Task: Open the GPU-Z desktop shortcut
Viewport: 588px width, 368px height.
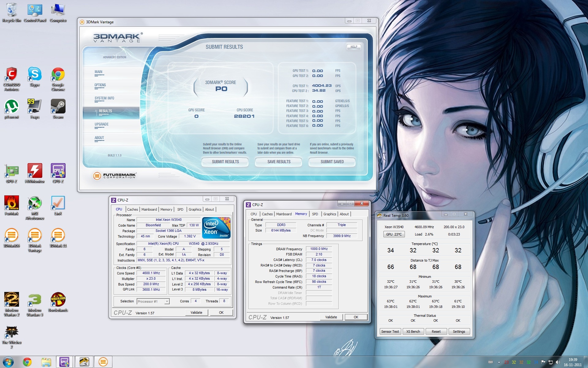Action: pos(12,171)
